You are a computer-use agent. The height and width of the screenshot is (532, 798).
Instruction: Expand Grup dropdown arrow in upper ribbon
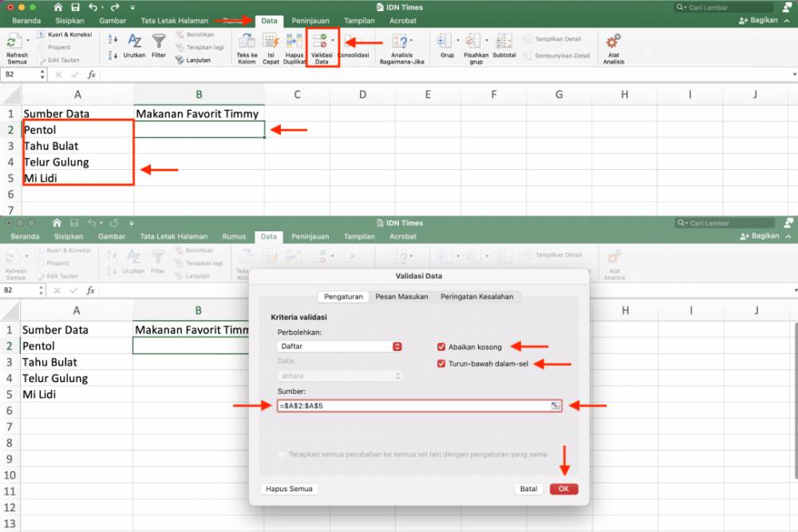click(x=457, y=40)
